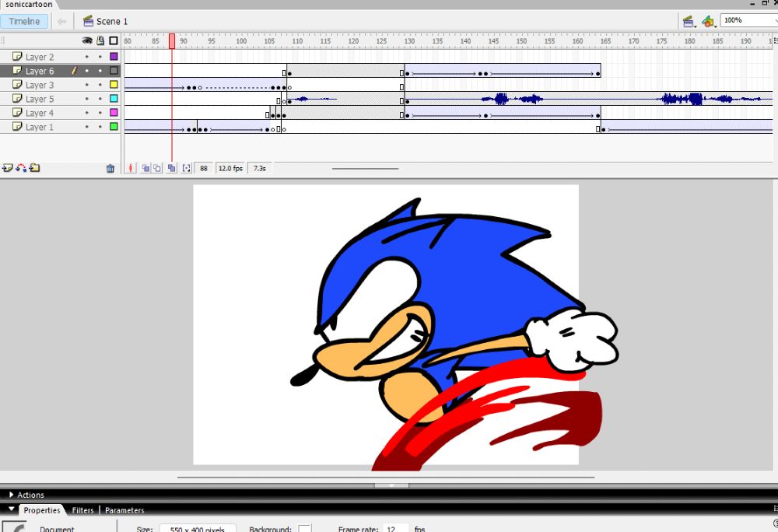Click Layer 1 green outline swatch
The image size is (778, 532).
coord(114,127)
